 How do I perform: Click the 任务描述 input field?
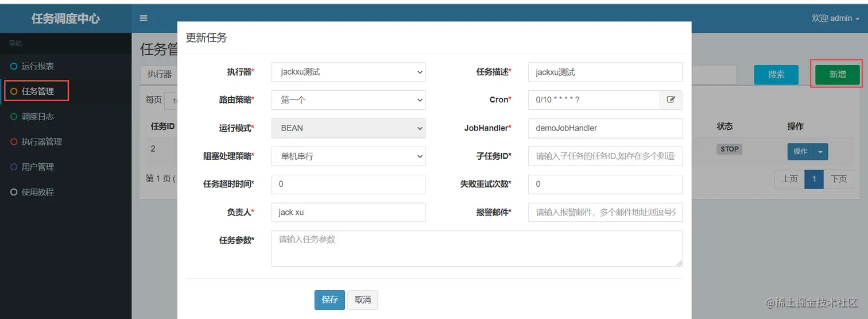[x=605, y=72]
